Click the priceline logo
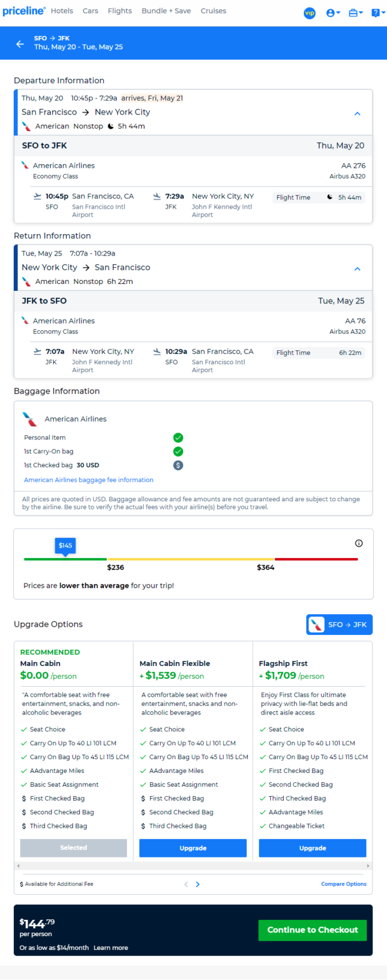 click(24, 11)
